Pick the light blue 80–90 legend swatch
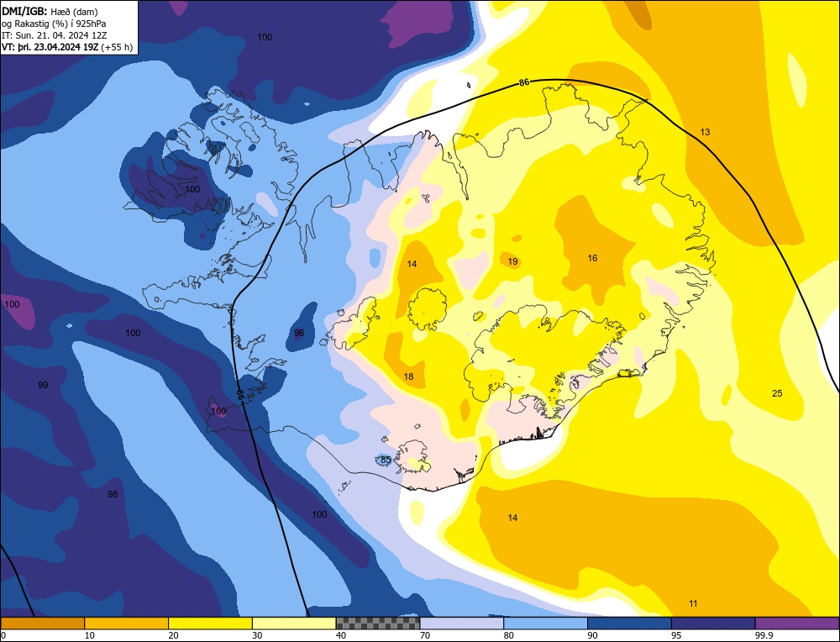Viewport: 840px width, 642px height. pyautogui.click(x=545, y=624)
